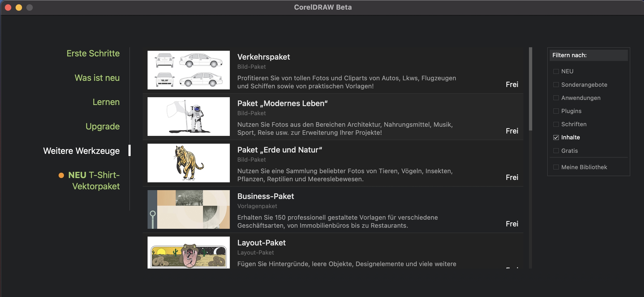Switch to the Erste Schritte tab
The width and height of the screenshot is (644, 297).
pos(93,53)
